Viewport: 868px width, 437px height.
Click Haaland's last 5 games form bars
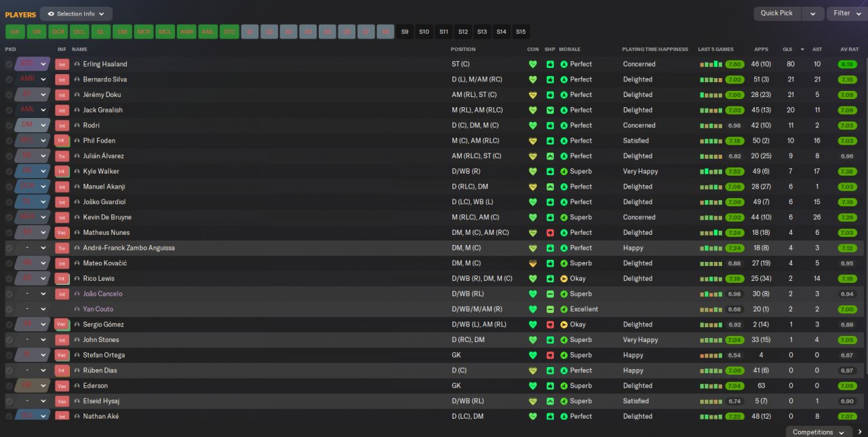711,64
